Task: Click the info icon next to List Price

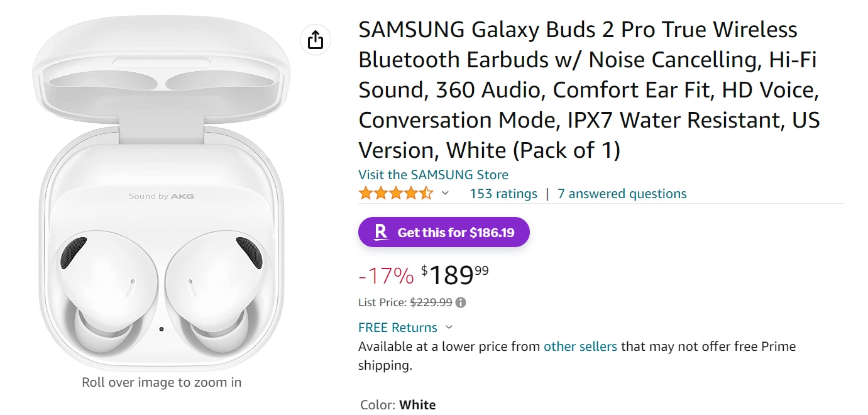Action: click(x=461, y=302)
